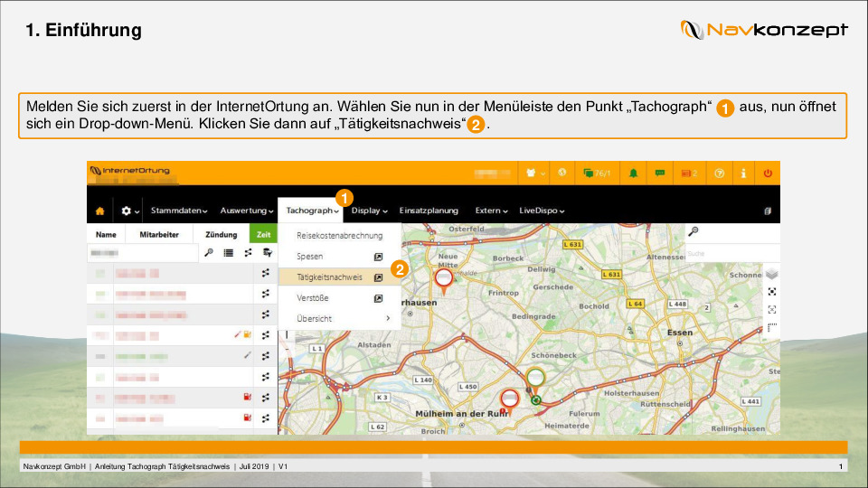Expand the Auswertung menu
The height and width of the screenshot is (488, 868).
coord(246,211)
